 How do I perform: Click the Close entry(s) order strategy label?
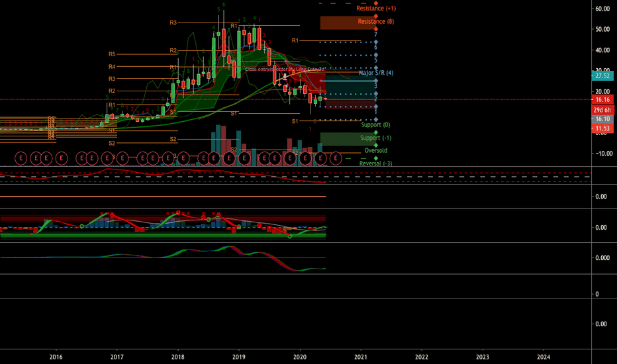(x=285, y=69)
